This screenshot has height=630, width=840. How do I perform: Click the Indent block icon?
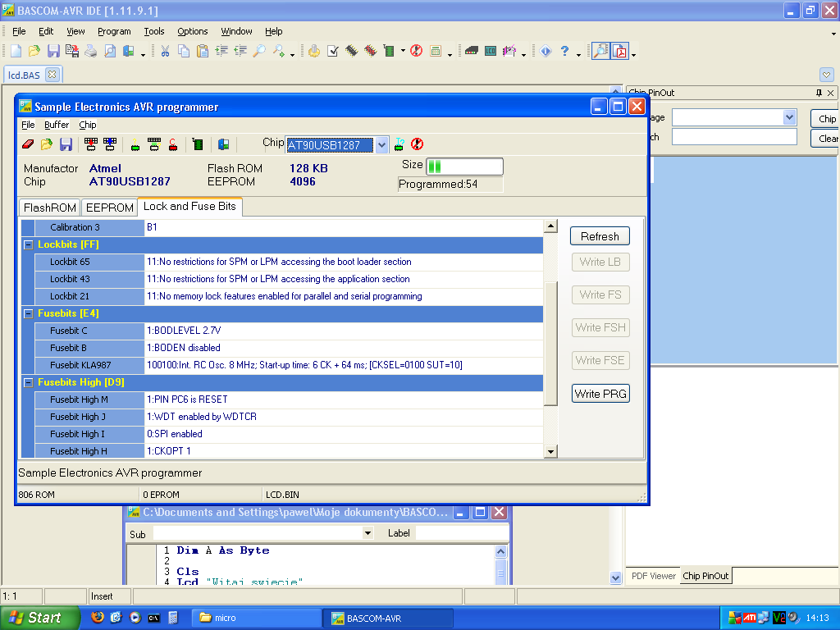(x=221, y=51)
